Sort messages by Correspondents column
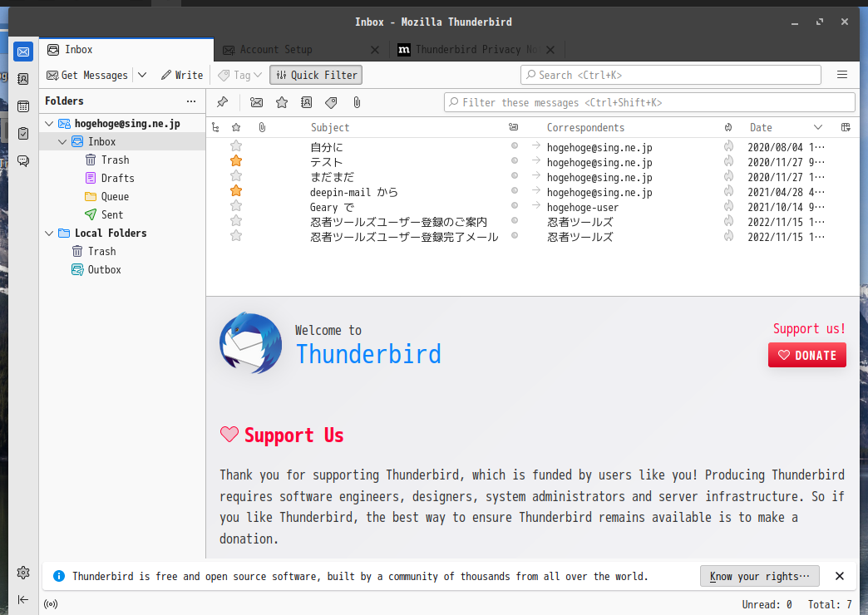The width and height of the screenshot is (868, 615). click(585, 128)
